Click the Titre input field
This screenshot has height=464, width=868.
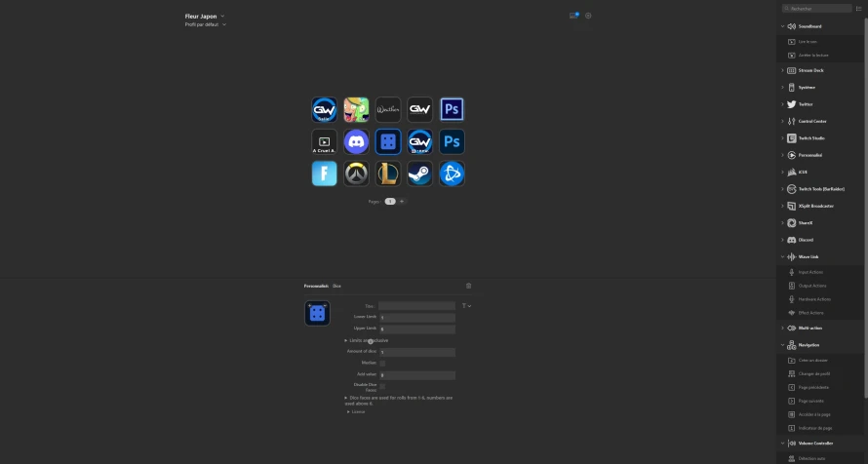(x=416, y=306)
